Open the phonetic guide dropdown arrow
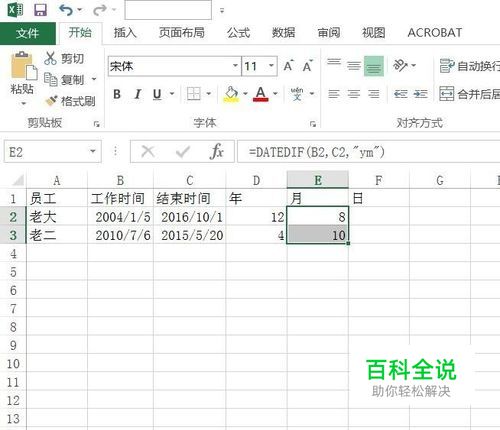The image size is (500, 430). 312,94
